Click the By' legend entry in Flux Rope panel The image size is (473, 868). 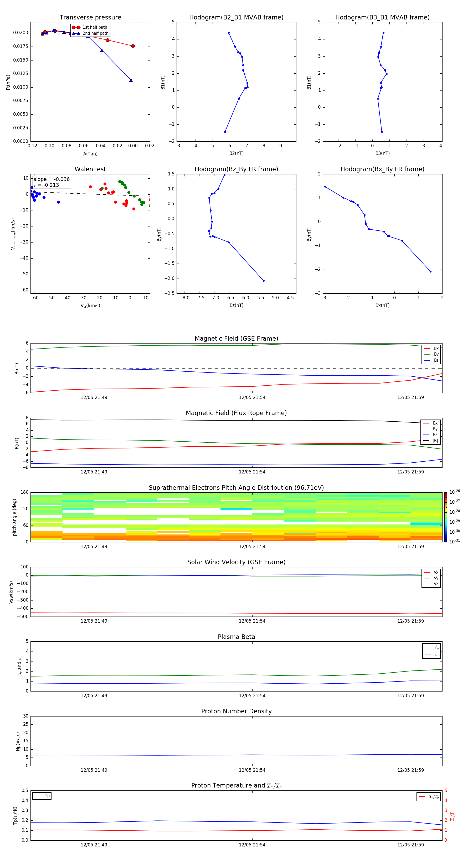431,429
